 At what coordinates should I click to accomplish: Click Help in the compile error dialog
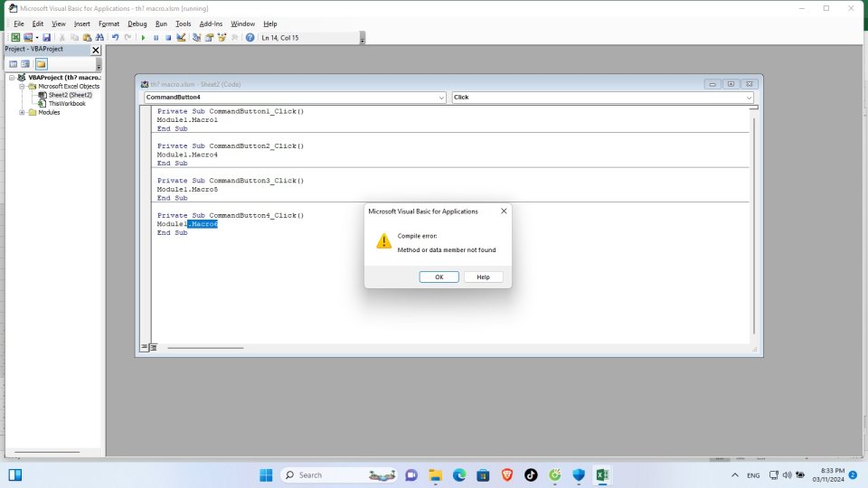tap(483, 277)
